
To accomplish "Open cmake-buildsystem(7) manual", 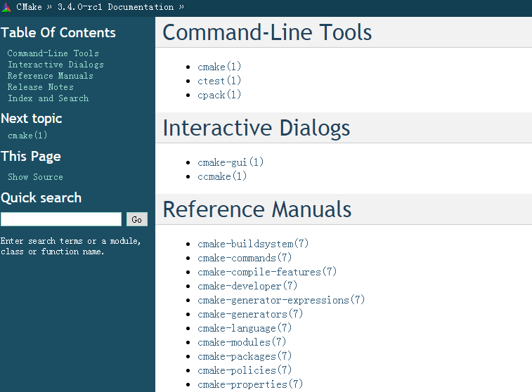I will point(253,244).
